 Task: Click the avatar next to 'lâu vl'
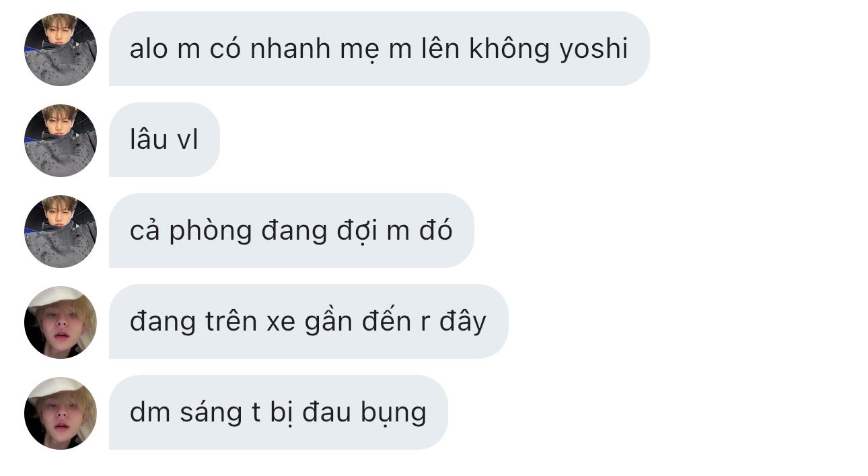(61, 141)
